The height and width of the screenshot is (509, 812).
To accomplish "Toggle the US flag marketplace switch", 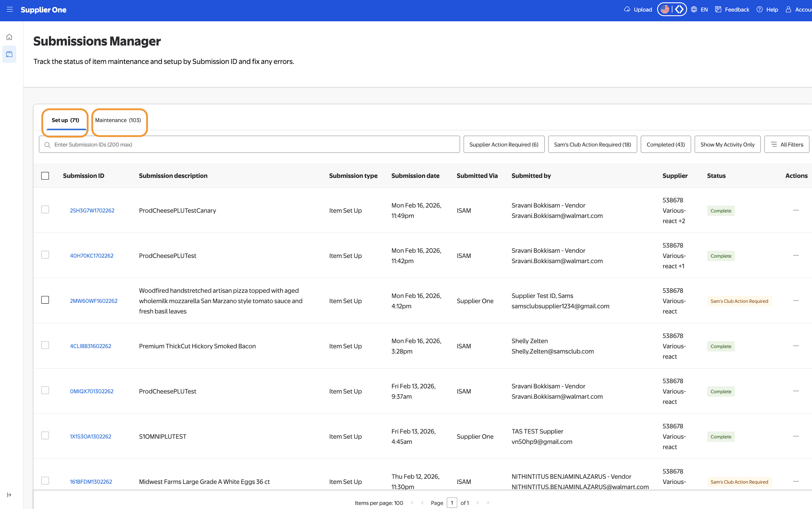I will (x=664, y=9).
